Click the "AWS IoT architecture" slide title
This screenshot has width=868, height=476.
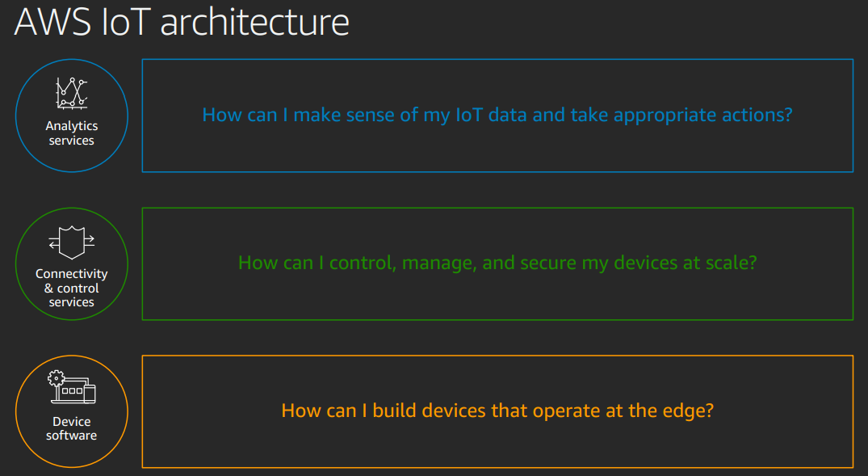click(x=182, y=22)
